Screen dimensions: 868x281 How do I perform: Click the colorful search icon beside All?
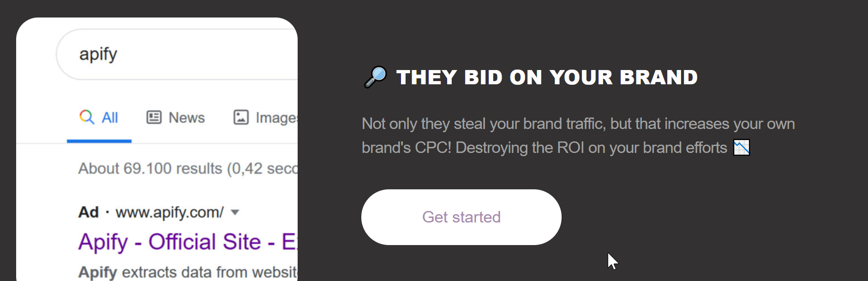point(87,117)
